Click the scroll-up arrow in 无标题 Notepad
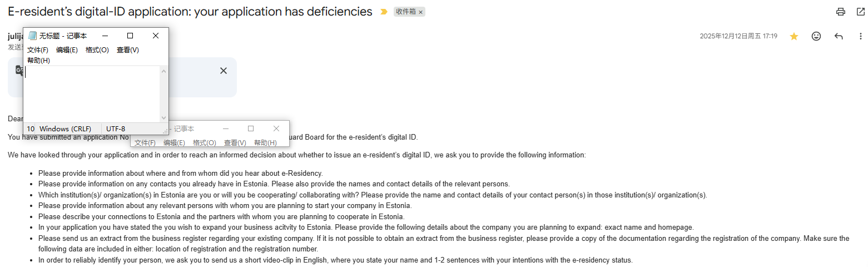 click(x=163, y=71)
